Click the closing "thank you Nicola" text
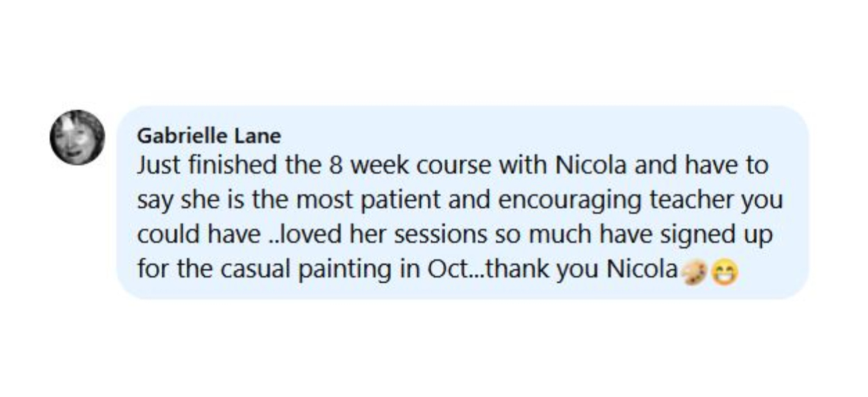The width and height of the screenshot is (868, 397). (x=573, y=270)
